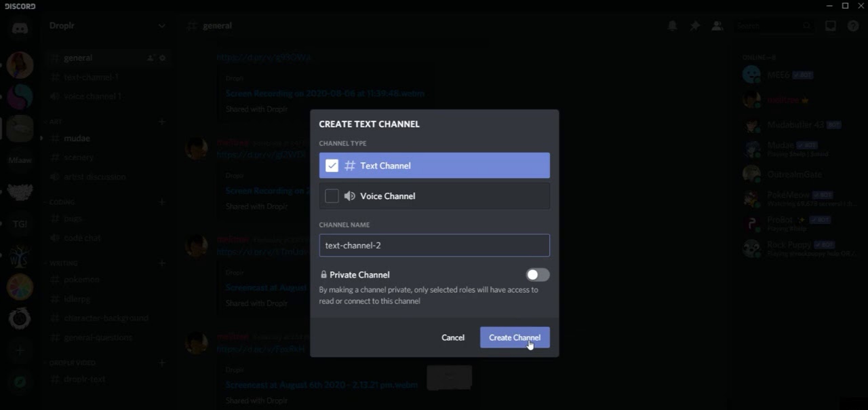868x410 pixels.
Task: Select the MEE6 bot in member list
Action: point(799,75)
